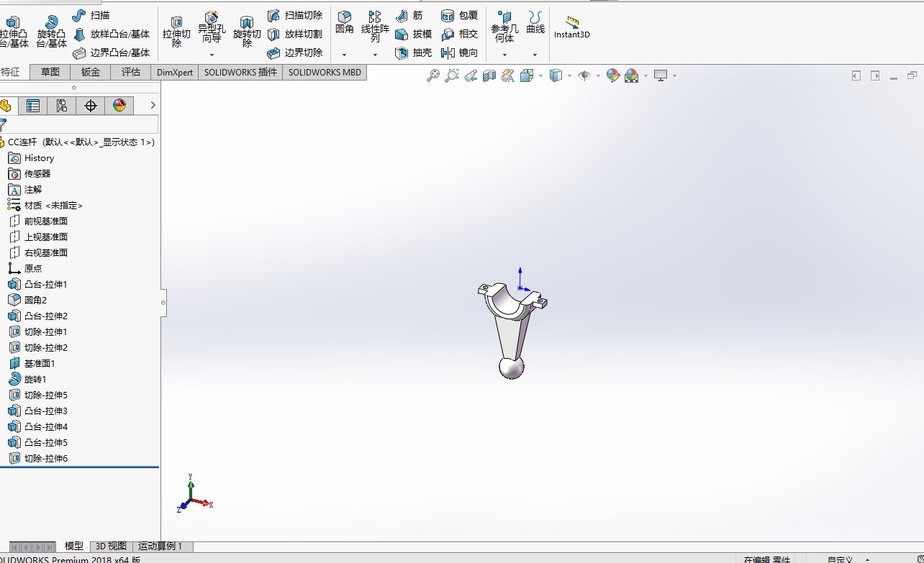
Task: Open the Section View icon
Action: (489, 75)
